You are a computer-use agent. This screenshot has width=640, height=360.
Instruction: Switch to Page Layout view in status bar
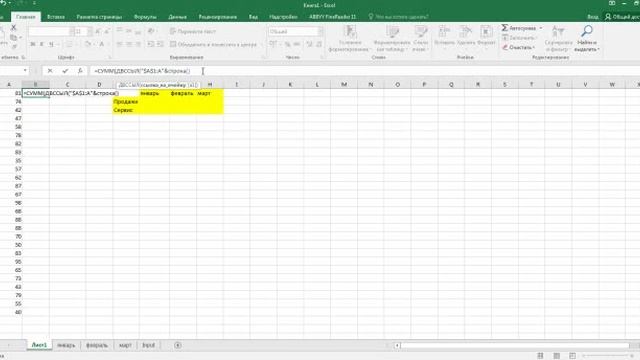click(556, 356)
